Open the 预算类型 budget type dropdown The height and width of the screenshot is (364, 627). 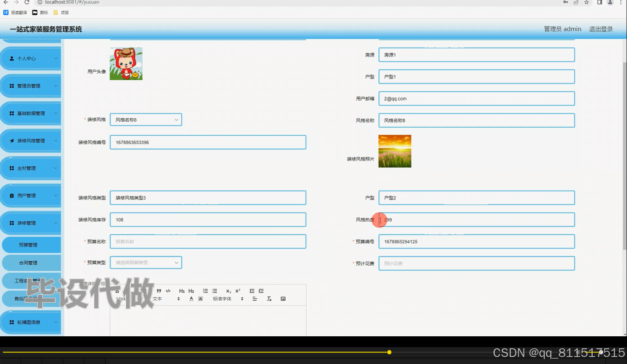point(146,263)
